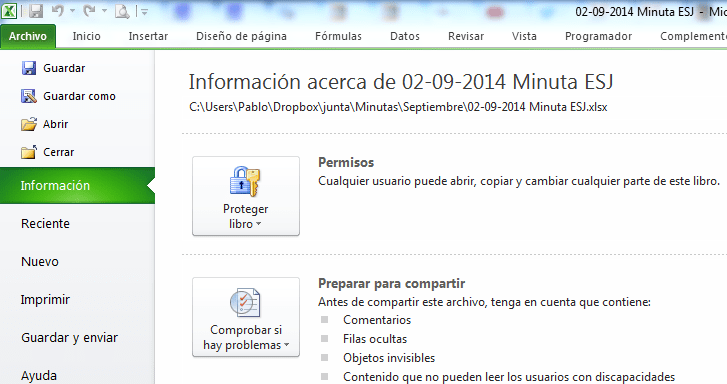This screenshot has height=384, width=727.
Task: Switch to the Revisar tab
Action: [x=466, y=36]
